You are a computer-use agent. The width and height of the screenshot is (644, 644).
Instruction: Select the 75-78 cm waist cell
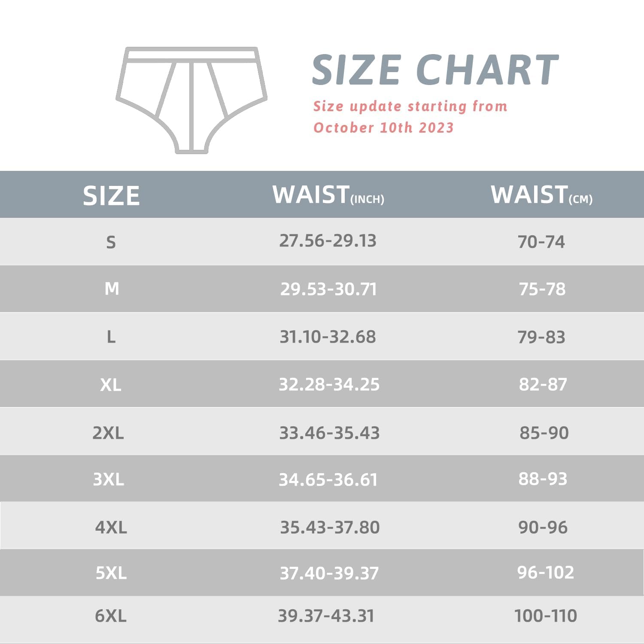coord(542,289)
